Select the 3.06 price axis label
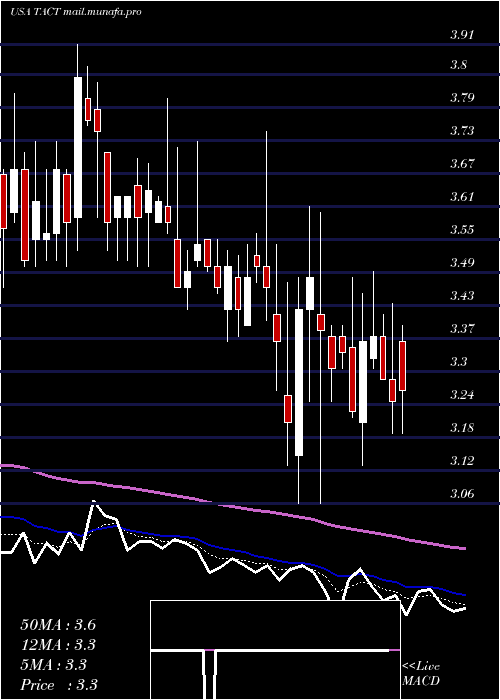This screenshot has height=700, width=500. click(462, 493)
